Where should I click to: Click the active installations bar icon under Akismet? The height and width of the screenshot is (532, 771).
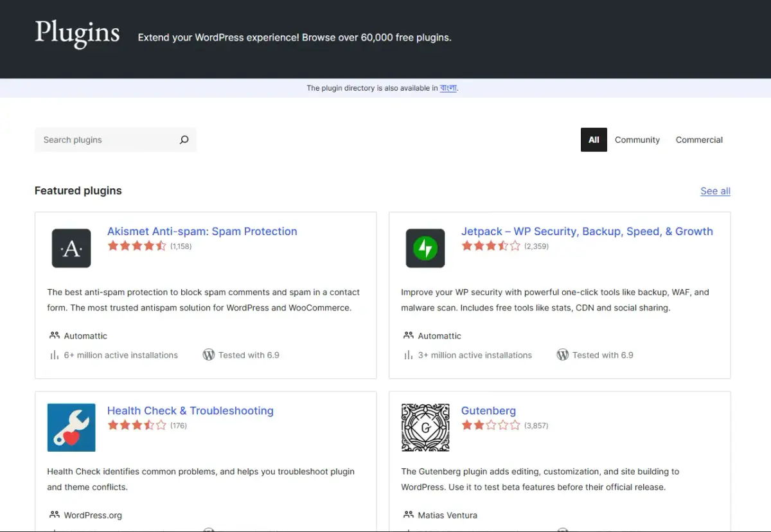53,354
